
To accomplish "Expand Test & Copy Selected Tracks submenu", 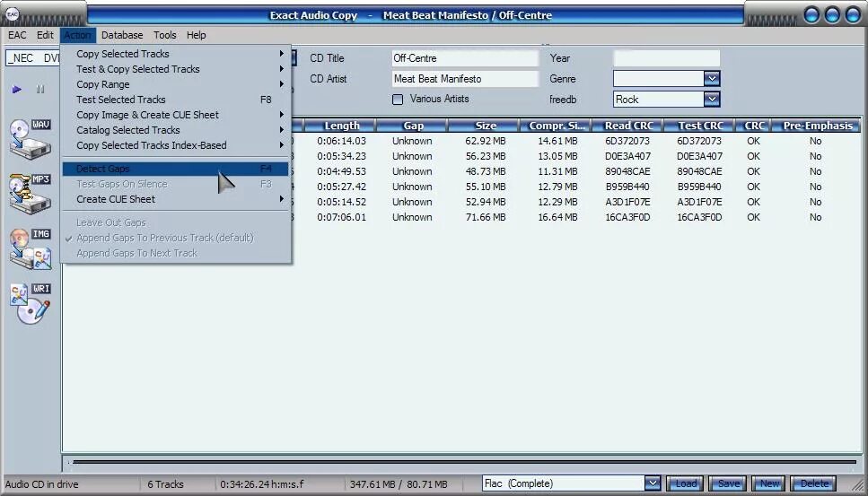I will 177,69.
